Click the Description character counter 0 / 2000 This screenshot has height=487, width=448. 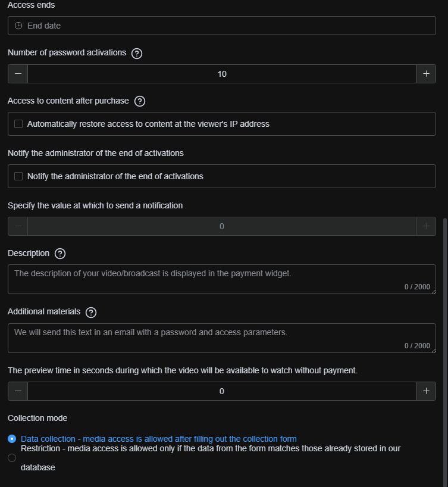(x=417, y=287)
